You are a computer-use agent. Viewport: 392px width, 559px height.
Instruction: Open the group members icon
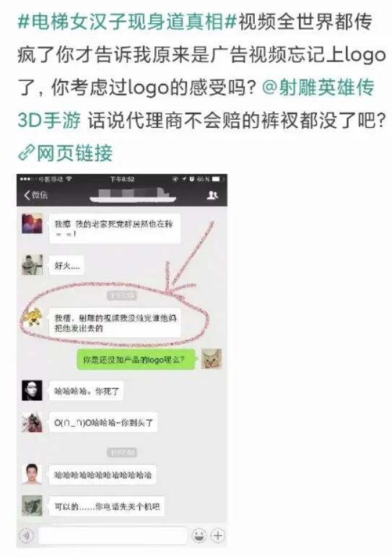212,195
